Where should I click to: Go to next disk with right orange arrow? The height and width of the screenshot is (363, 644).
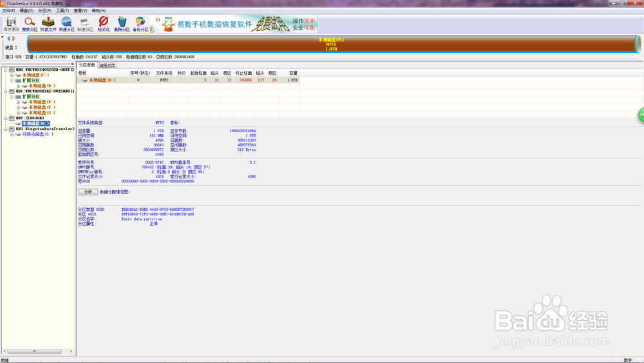14,38
